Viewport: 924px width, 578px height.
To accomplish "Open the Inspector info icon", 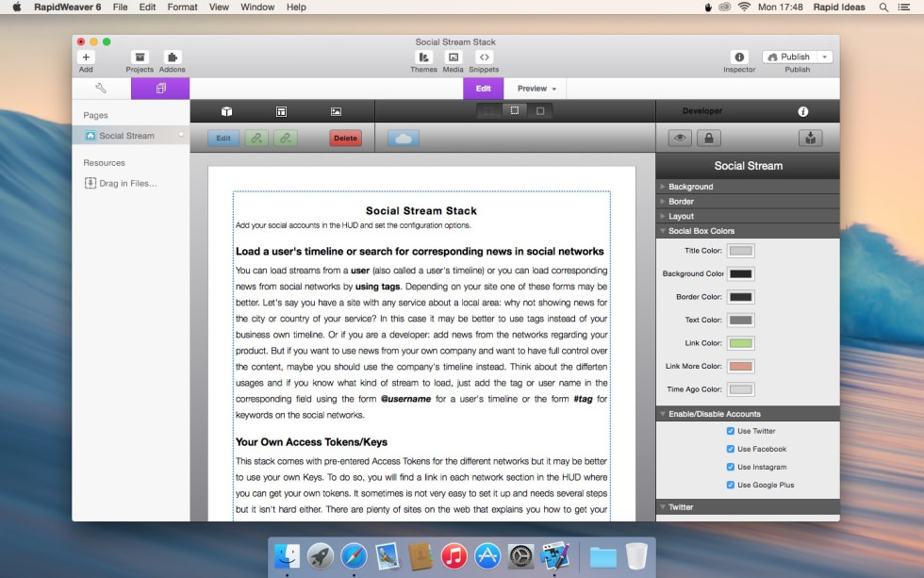I will [739, 58].
